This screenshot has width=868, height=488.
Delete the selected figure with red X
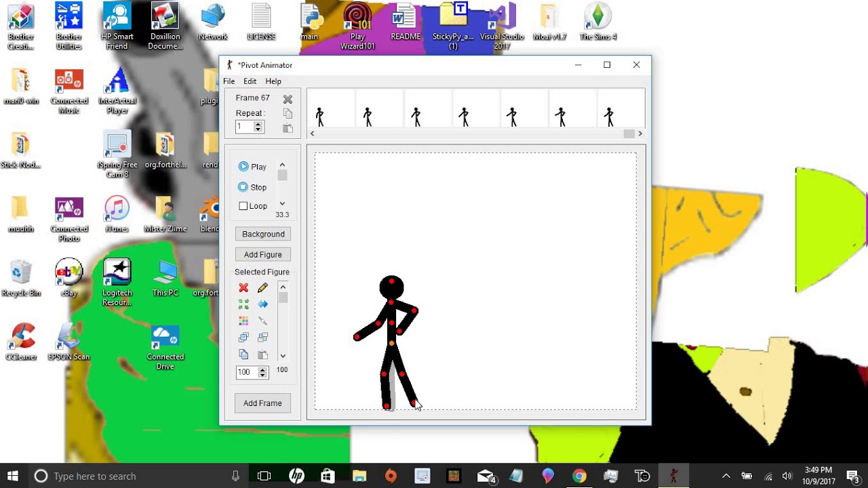click(243, 288)
